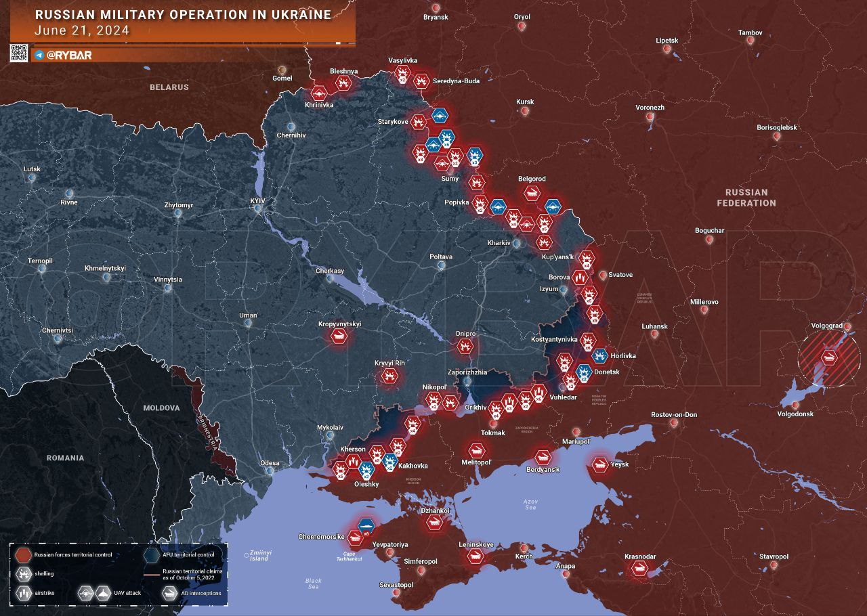This screenshot has height=616, width=867.
Task: Click the Vinnytsia city label
Action: click(x=168, y=279)
